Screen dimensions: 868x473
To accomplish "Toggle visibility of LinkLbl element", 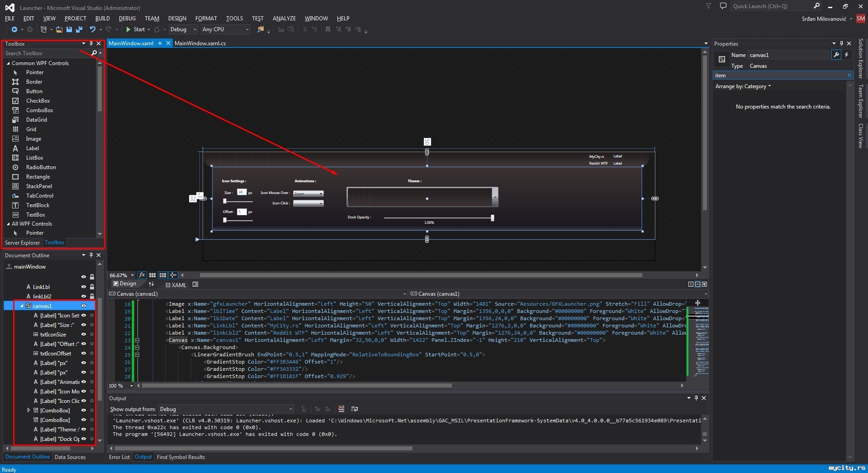I will click(x=83, y=287).
